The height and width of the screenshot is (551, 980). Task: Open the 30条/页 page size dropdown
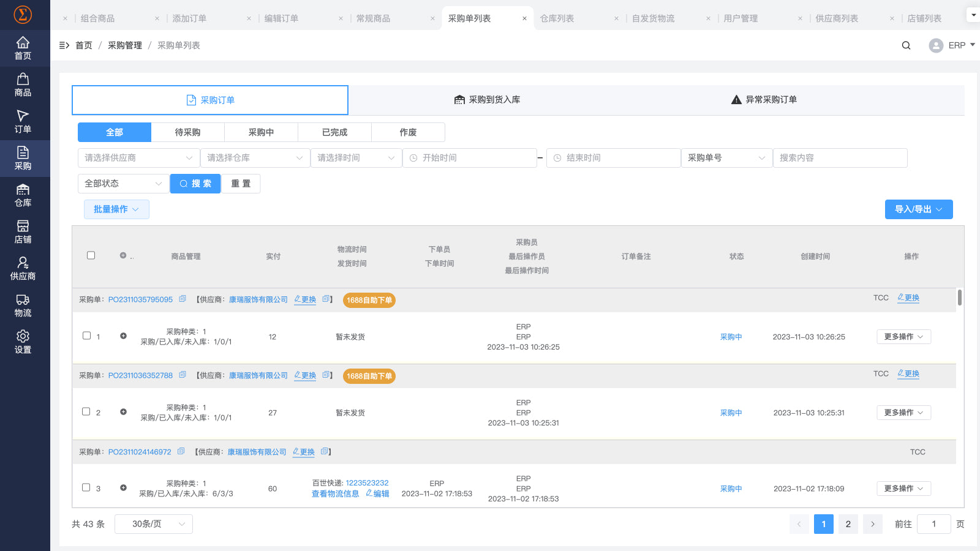click(154, 524)
